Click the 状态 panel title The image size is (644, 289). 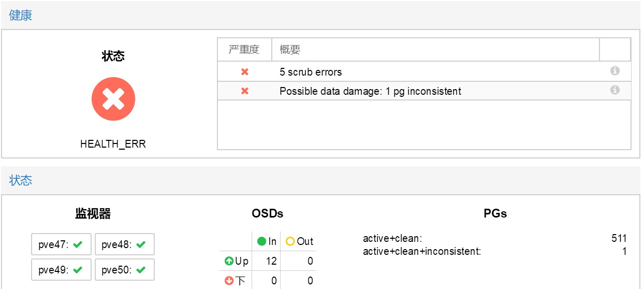(x=21, y=180)
